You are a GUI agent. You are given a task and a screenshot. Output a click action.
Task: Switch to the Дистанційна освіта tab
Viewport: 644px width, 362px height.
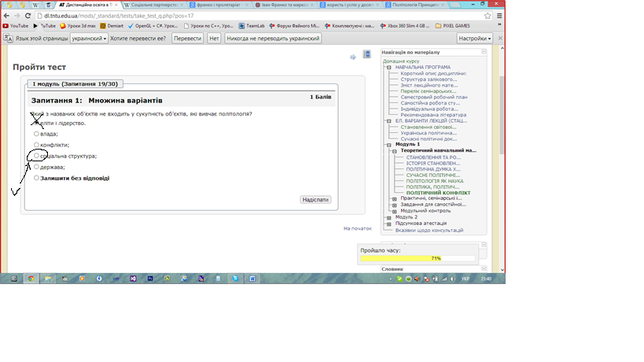point(87,5)
